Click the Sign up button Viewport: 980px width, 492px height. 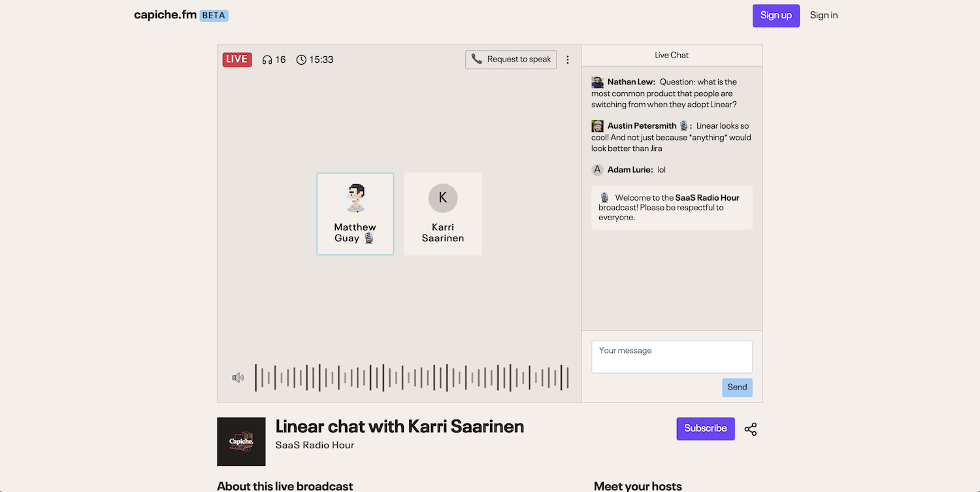pyautogui.click(x=776, y=16)
